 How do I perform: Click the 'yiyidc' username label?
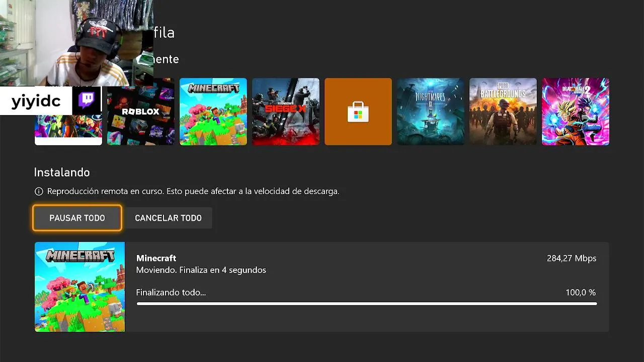tap(36, 101)
